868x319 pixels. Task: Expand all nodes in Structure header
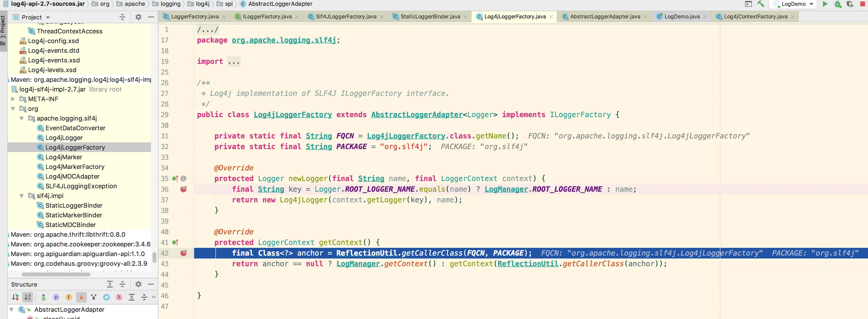pyautogui.click(x=110, y=284)
